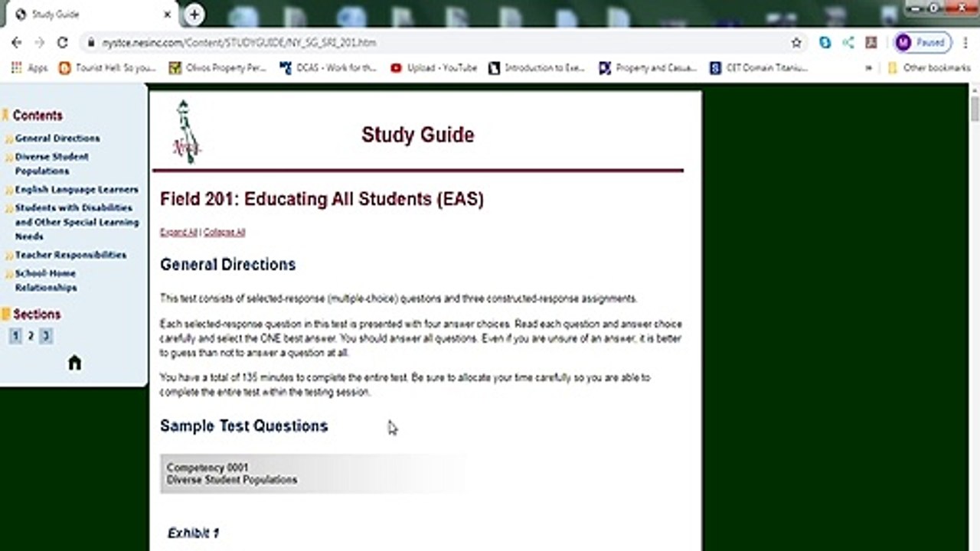980x551 pixels.
Task: Open the Upload - YouTube bookmark
Action: [x=433, y=67]
